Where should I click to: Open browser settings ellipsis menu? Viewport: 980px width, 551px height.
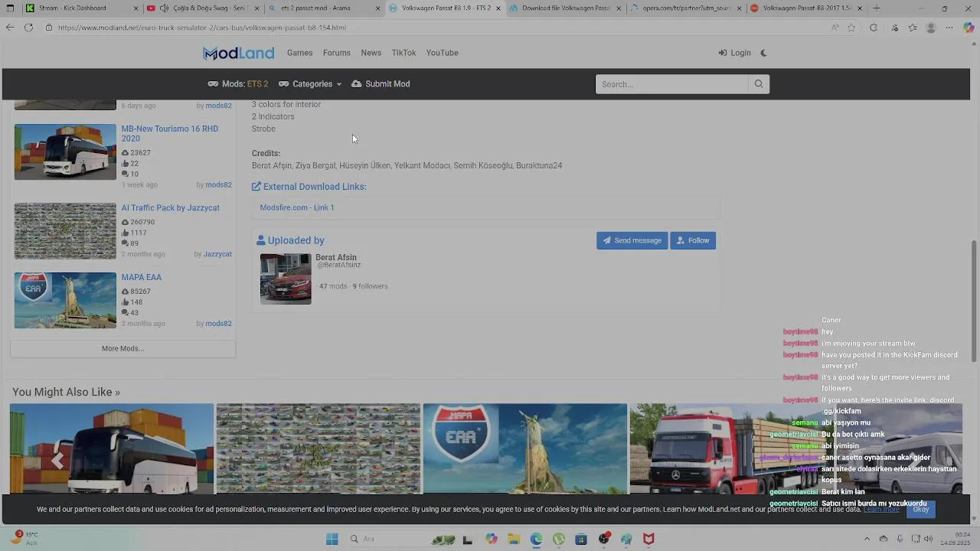pyautogui.click(x=949, y=28)
